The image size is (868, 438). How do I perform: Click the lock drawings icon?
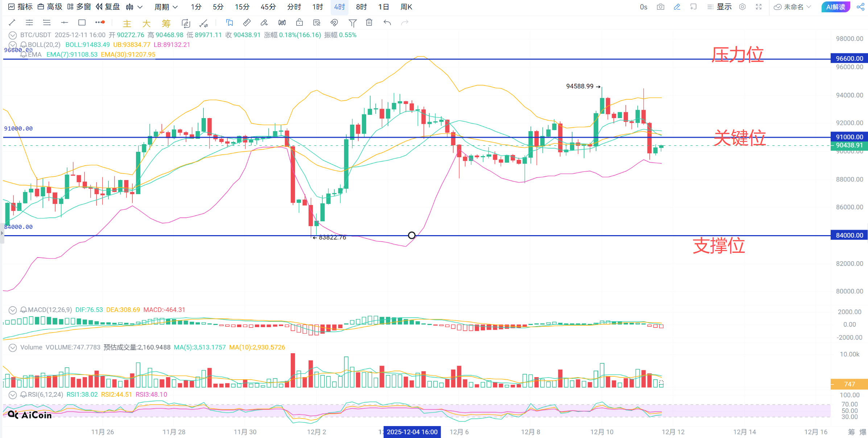click(x=299, y=22)
